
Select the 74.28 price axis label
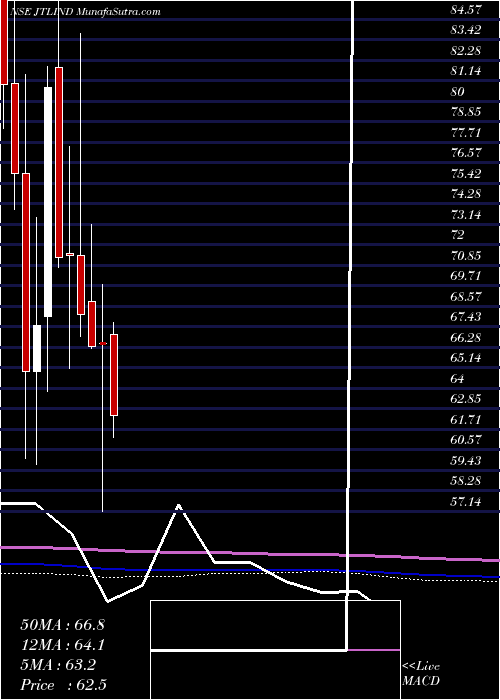466,193
